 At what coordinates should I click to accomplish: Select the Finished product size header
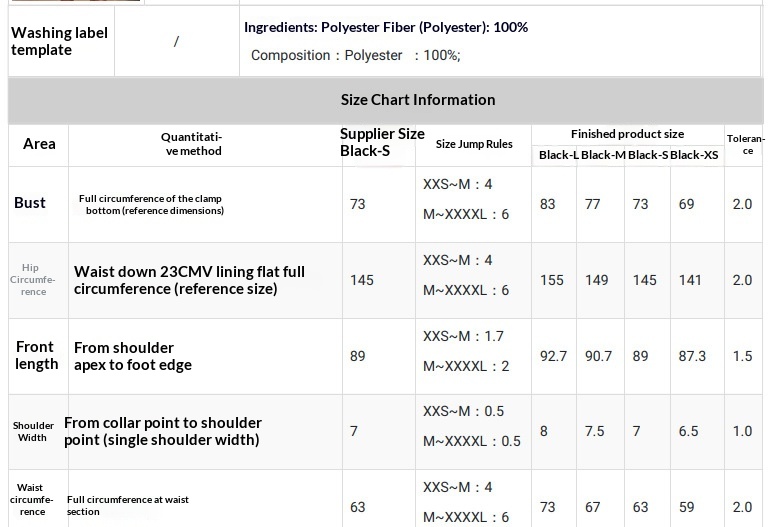[x=627, y=134]
